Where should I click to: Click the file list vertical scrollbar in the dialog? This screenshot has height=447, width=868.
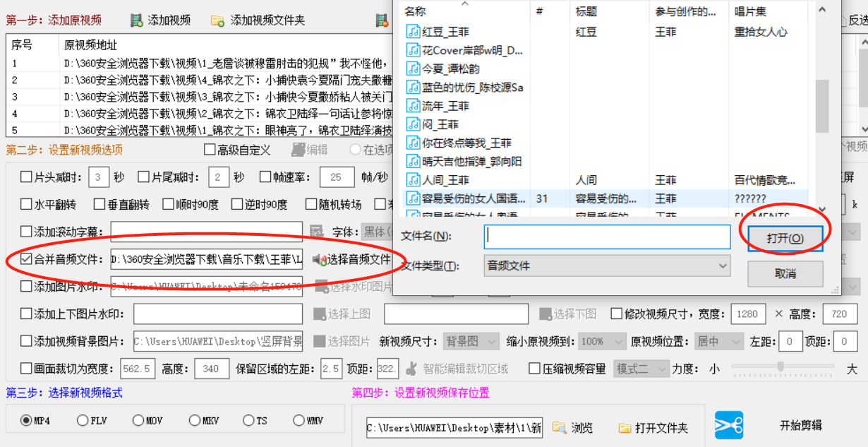tap(822, 106)
